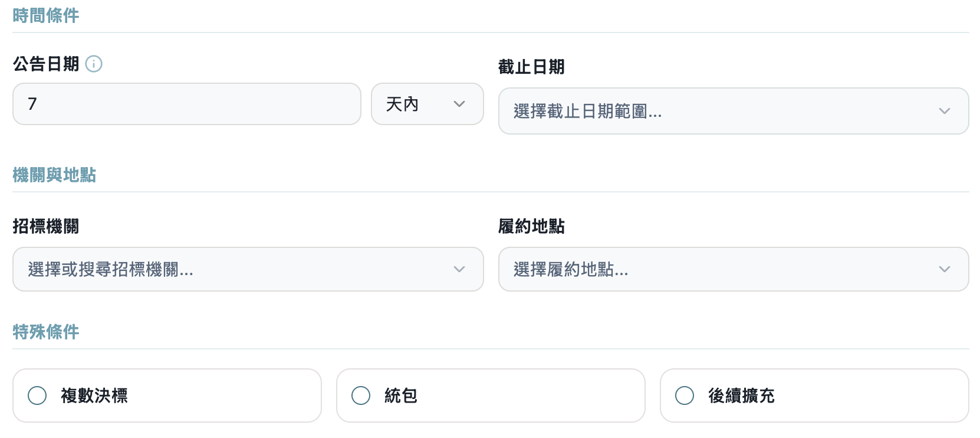Click the 特殊條件 section heading
980x438 pixels.
[46, 332]
